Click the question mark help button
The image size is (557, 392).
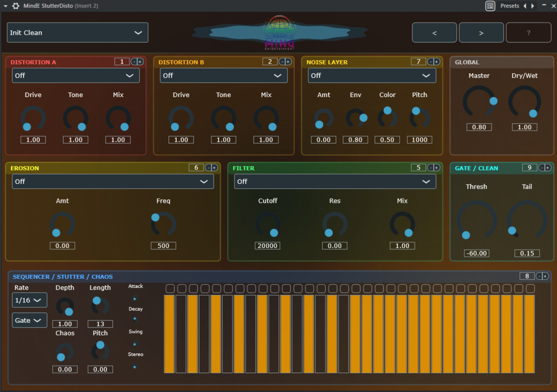(x=528, y=33)
